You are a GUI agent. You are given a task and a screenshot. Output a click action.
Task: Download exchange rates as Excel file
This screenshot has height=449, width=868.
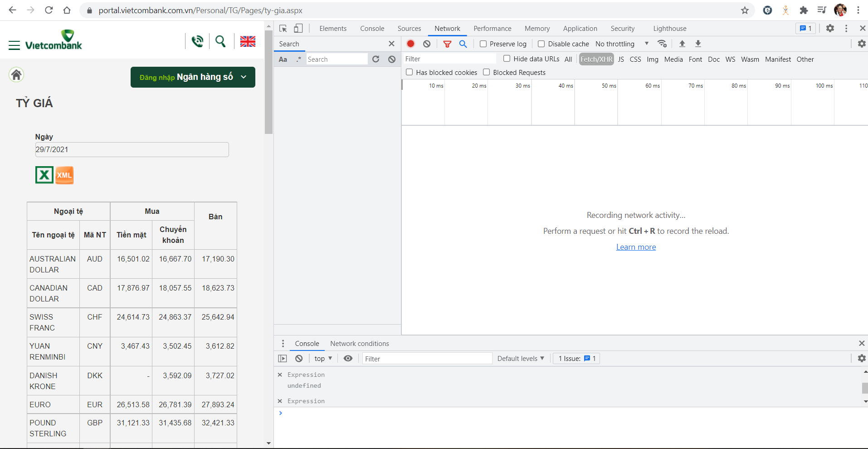[x=44, y=175]
